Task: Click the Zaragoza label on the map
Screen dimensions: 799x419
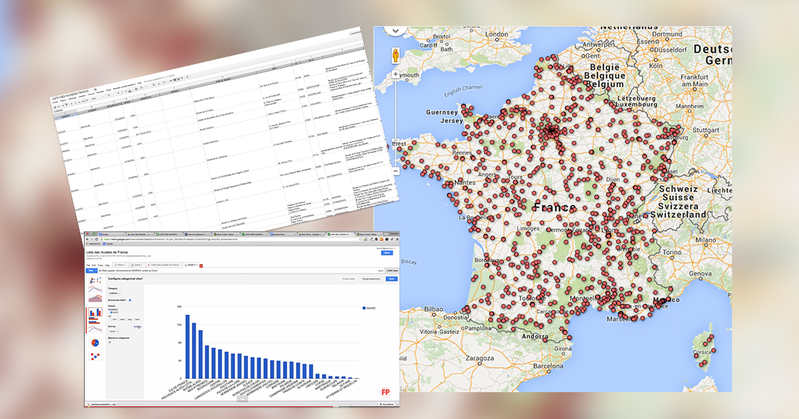Action: pos(480,358)
